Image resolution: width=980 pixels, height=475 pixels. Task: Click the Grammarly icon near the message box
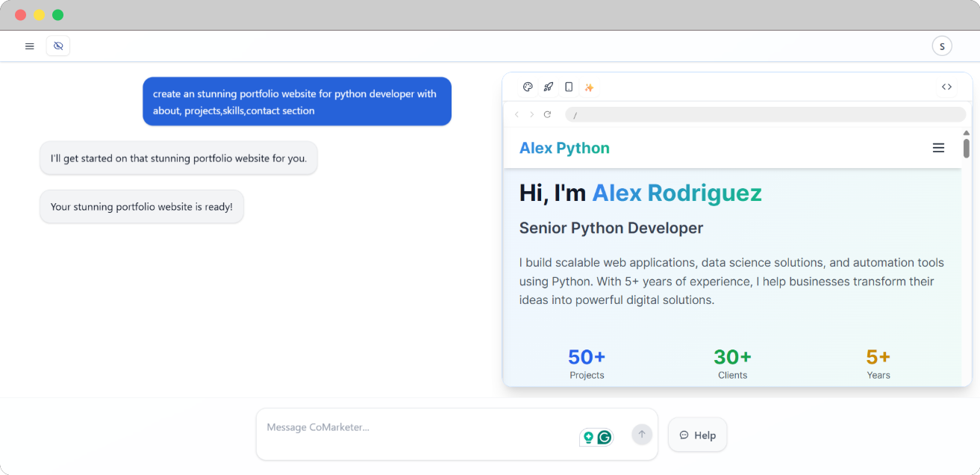[x=604, y=437]
